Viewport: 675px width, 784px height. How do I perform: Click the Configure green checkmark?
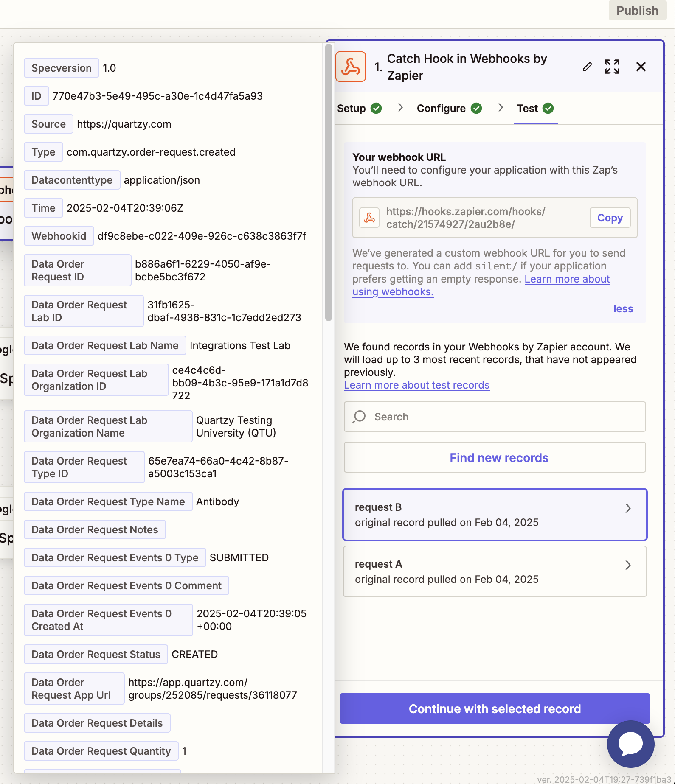476,108
